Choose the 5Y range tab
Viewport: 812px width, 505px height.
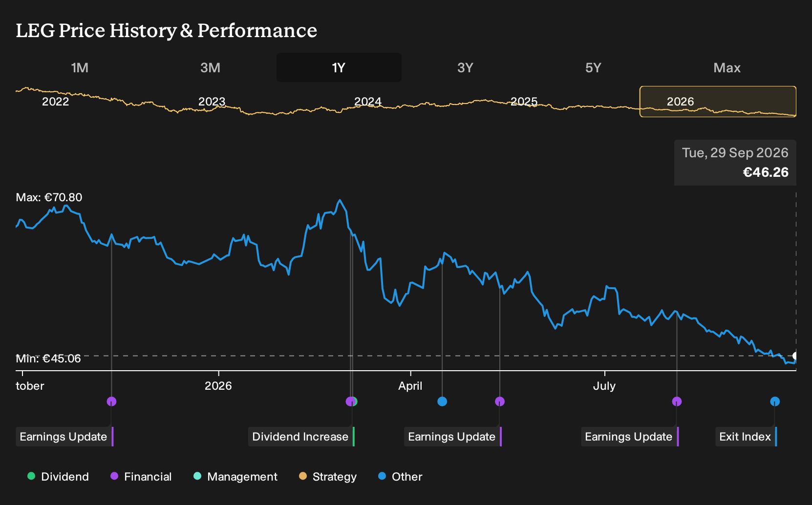coord(593,67)
